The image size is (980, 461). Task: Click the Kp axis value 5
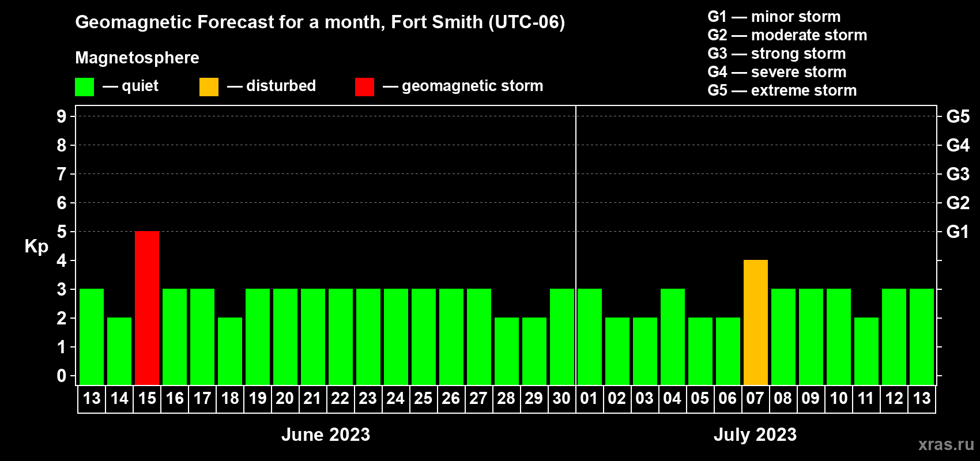tap(62, 232)
